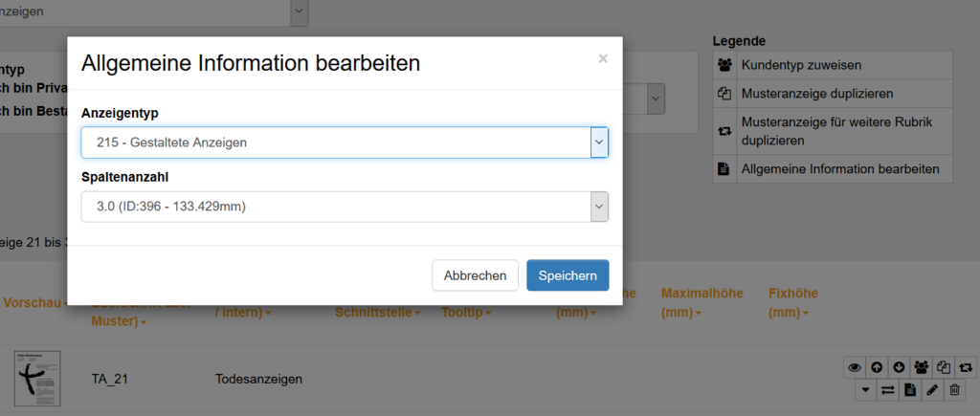Click the eye preview icon for TA_21
Screen dimensions: 980x416
point(855,367)
